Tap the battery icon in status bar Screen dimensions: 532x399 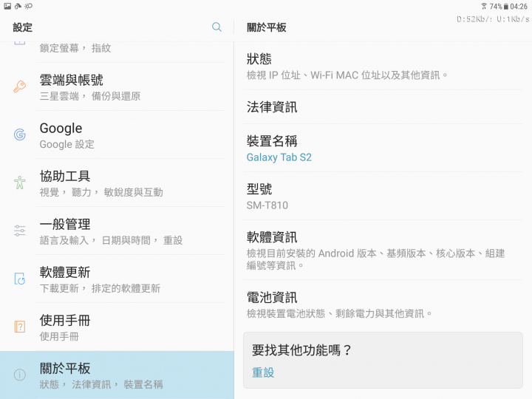(x=506, y=7)
